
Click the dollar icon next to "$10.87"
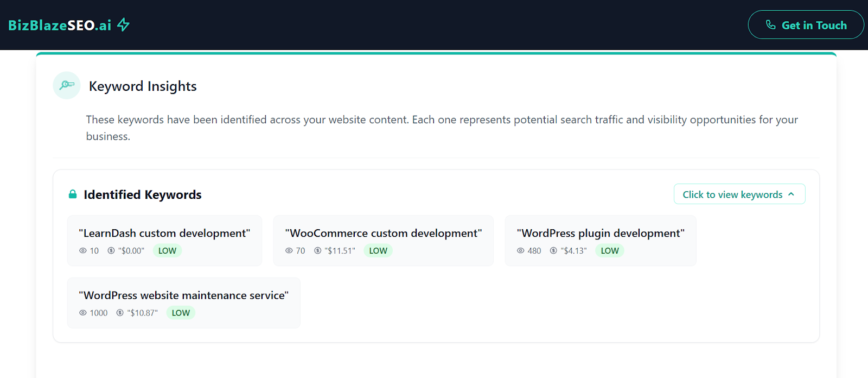point(120,313)
